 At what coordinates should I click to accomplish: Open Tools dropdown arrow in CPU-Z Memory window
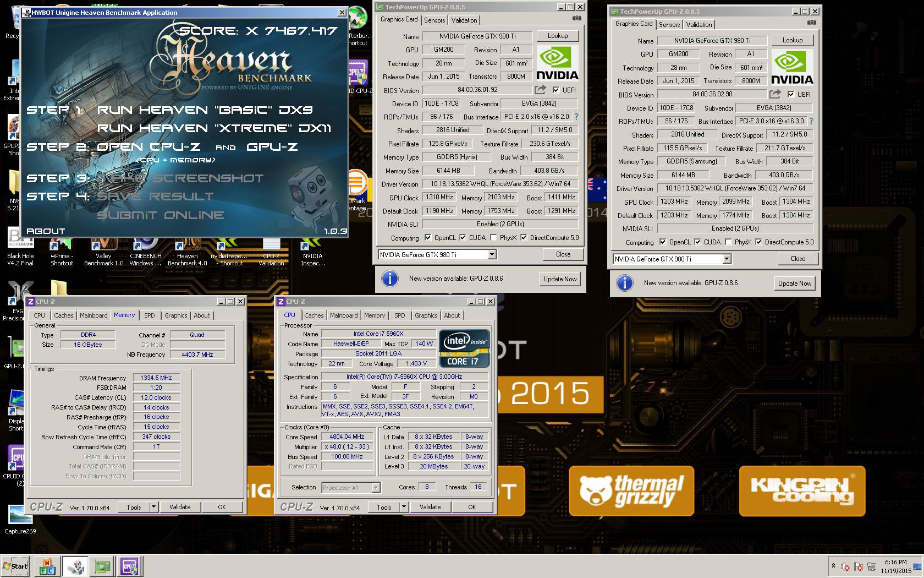(x=154, y=507)
